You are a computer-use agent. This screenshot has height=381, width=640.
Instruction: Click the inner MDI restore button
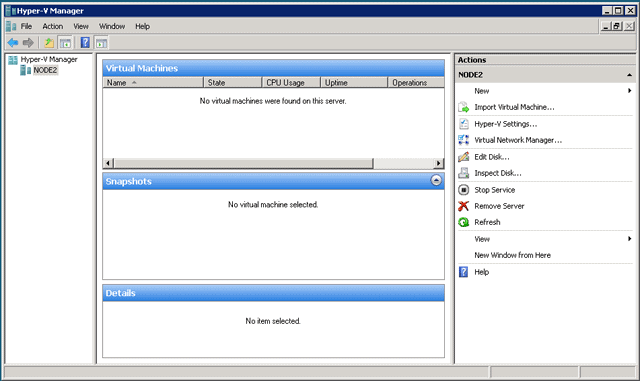(617, 26)
